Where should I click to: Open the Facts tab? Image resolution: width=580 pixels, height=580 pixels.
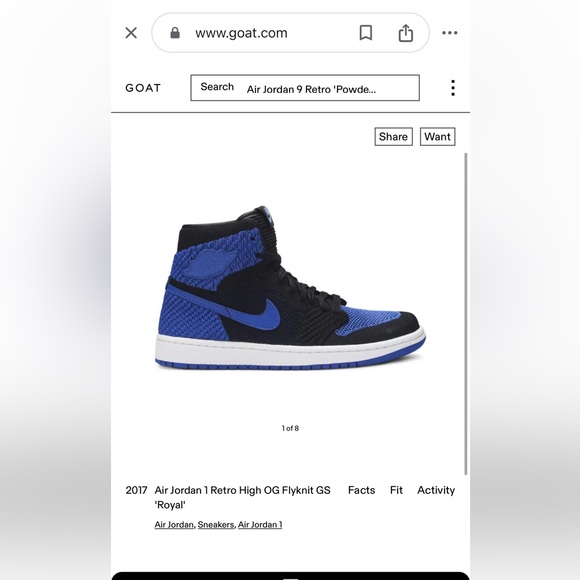point(361,490)
